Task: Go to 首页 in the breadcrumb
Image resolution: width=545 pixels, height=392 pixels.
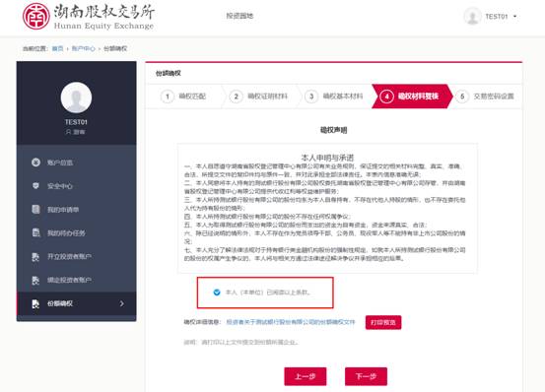Action: coord(58,48)
